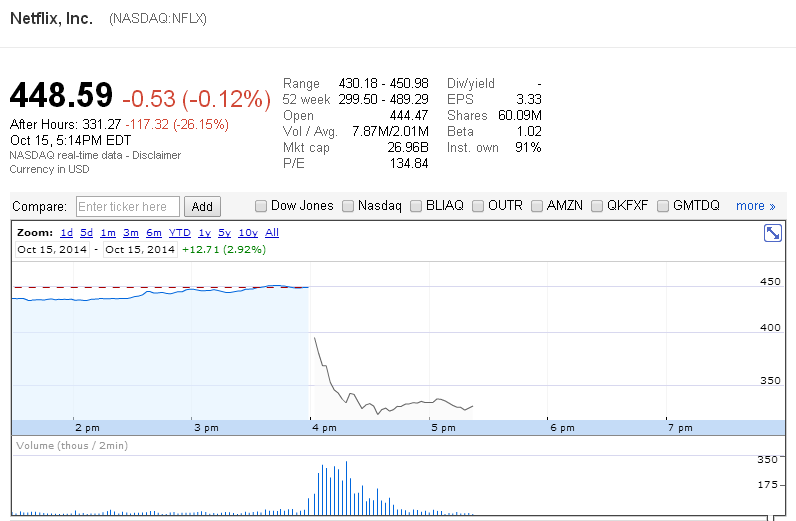Enable GMTDQ comparison checkbox
The height and width of the screenshot is (521, 796).
tap(663, 206)
